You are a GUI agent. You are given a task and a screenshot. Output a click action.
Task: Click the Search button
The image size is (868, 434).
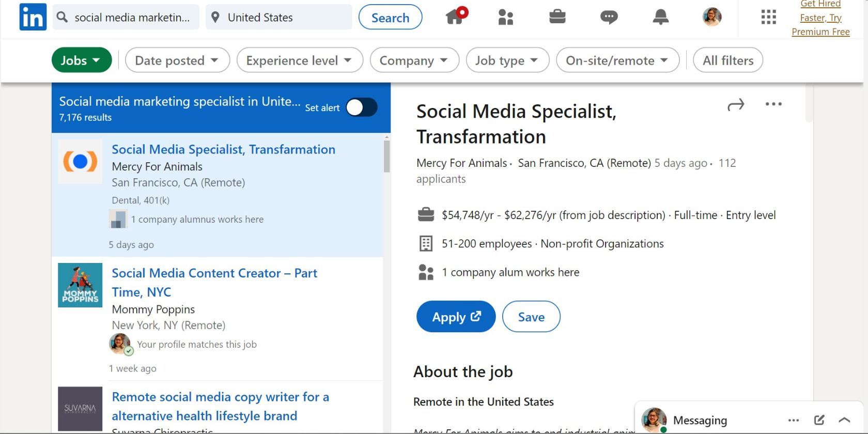pos(390,17)
